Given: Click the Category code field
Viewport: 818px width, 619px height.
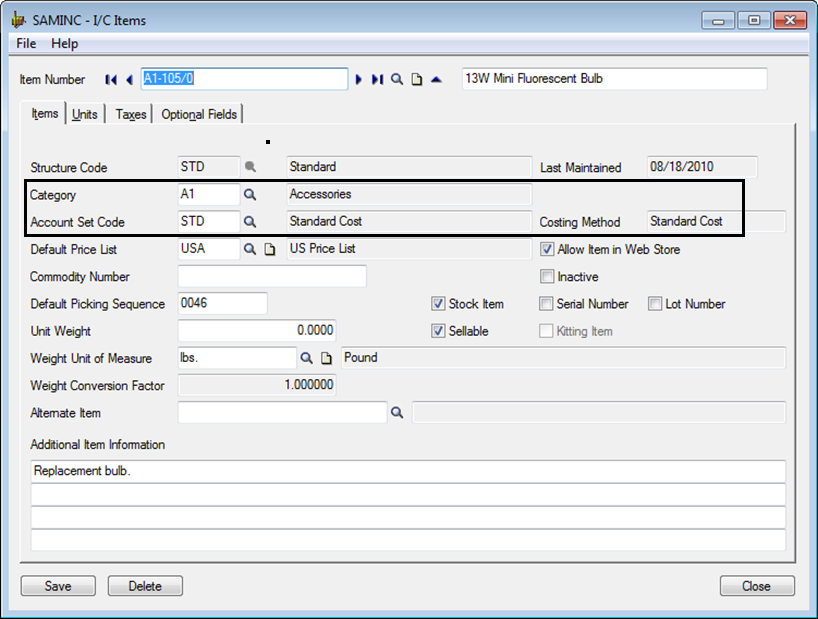Looking at the screenshot, I should click(209, 195).
